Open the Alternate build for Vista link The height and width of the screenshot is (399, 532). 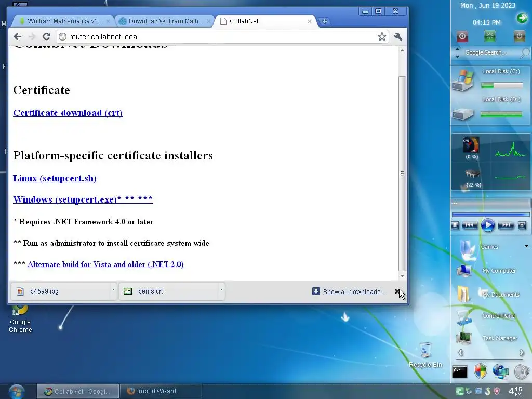tap(105, 264)
